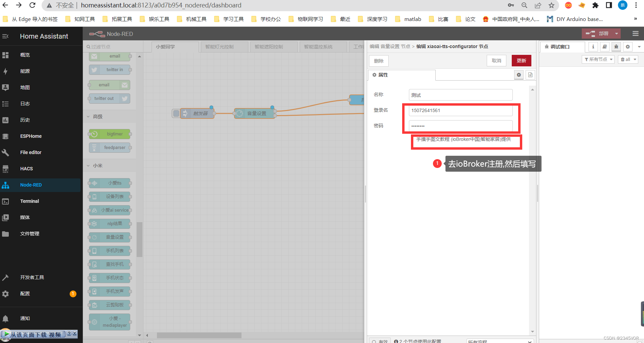Open the 知网工具 bookmark folder
Screen dimensions: 644x343
click(x=80, y=19)
